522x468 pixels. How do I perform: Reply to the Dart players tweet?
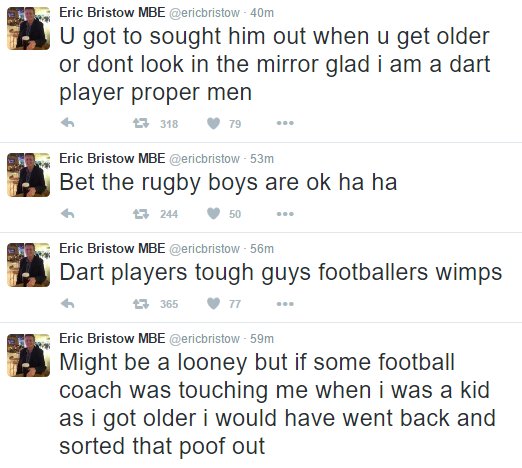68,303
